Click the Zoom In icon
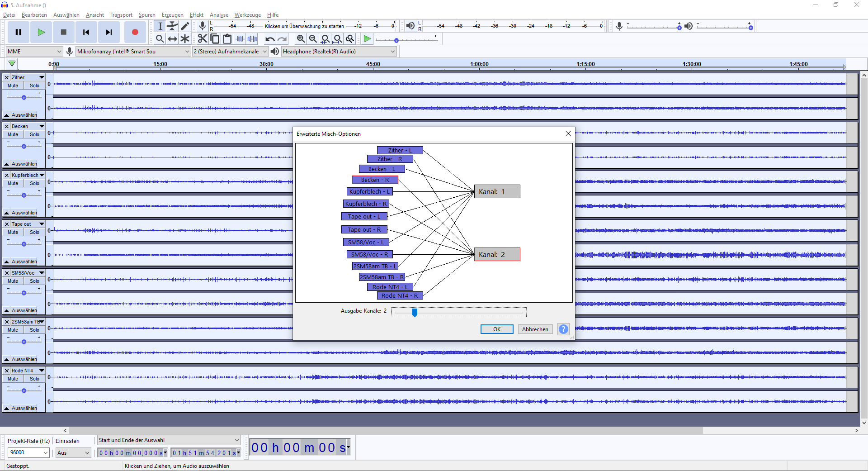Image resolution: width=868 pixels, height=471 pixels. pyautogui.click(x=301, y=39)
